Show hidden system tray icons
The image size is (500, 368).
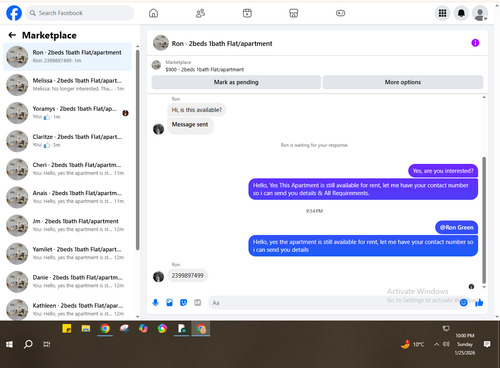point(436,344)
